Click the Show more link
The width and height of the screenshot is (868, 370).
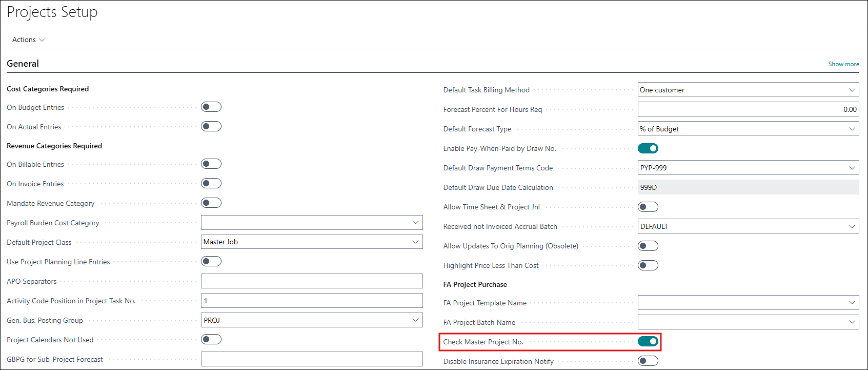click(843, 64)
